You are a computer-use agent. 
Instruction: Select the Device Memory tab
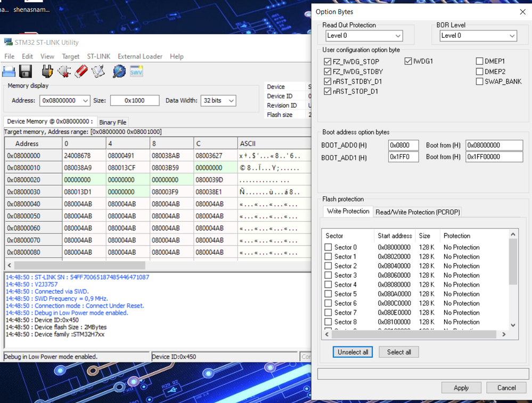pos(50,122)
